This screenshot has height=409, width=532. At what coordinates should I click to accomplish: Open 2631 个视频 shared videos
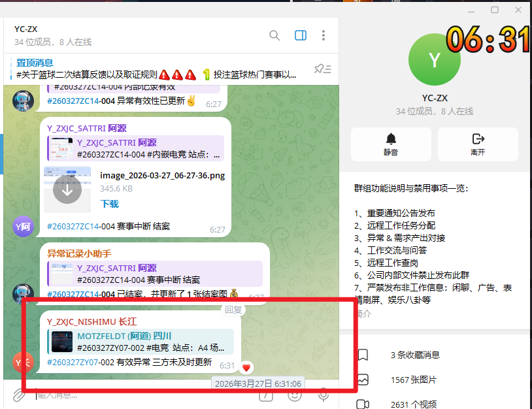click(413, 404)
